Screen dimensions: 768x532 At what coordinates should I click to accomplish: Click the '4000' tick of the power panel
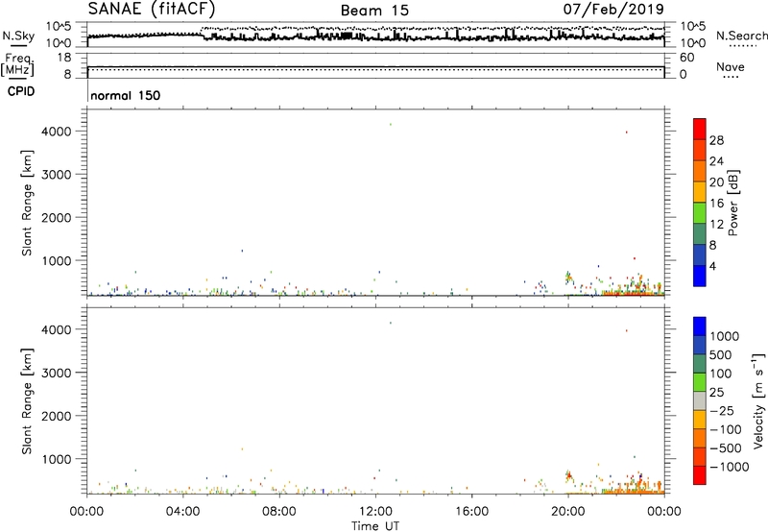point(57,132)
